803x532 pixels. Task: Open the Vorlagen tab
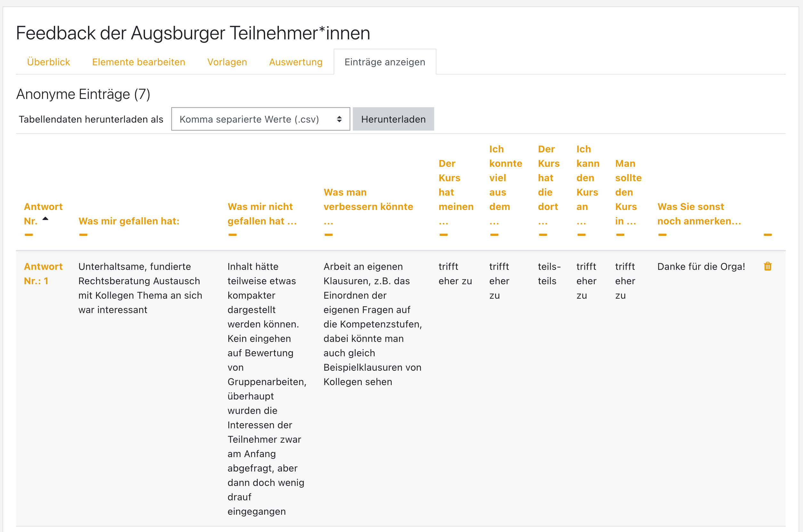click(x=227, y=62)
